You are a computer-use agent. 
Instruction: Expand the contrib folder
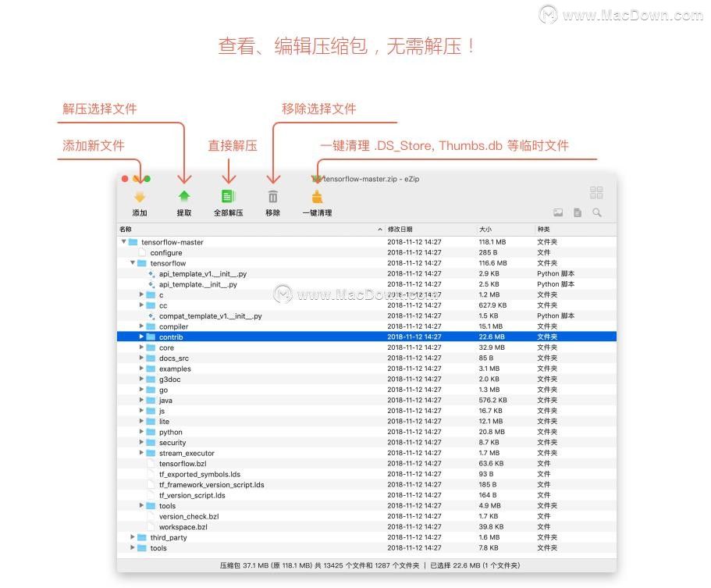141,337
